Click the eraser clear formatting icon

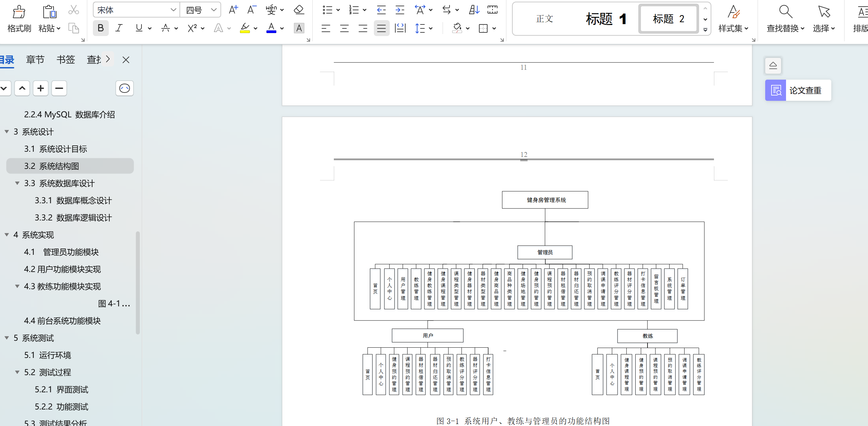(x=299, y=10)
